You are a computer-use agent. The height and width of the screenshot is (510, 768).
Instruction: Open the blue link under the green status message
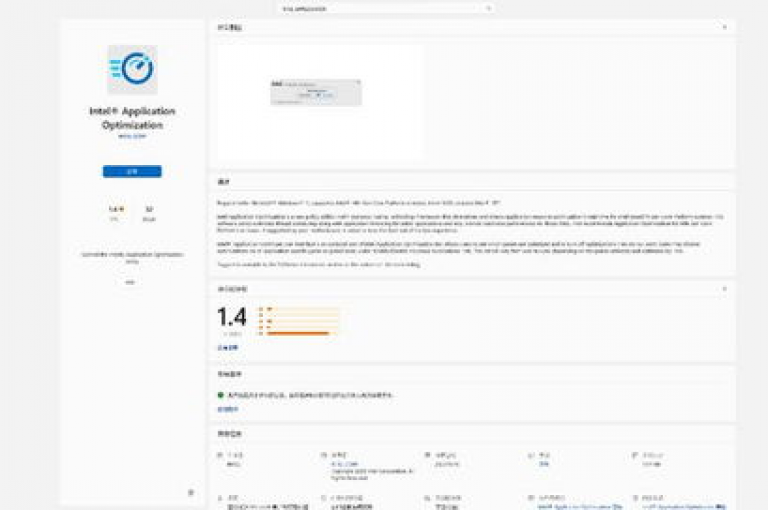coord(228,409)
